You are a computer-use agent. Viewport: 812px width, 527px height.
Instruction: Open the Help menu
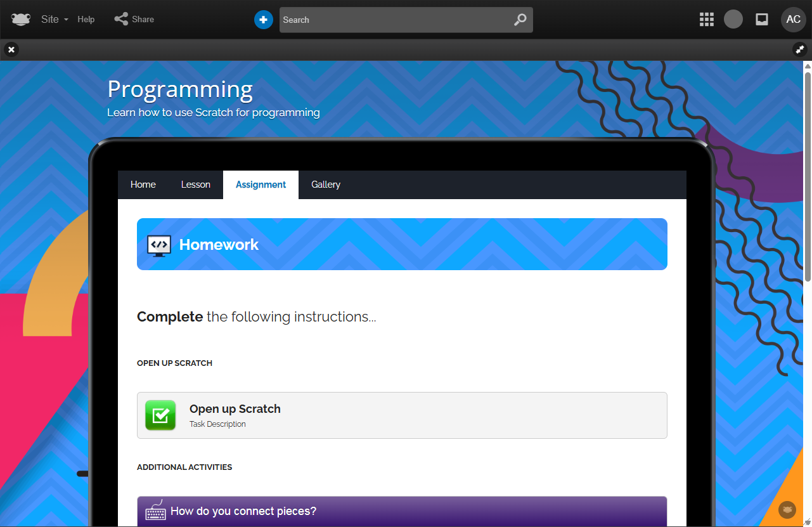pyautogui.click(x=86, y=20)
